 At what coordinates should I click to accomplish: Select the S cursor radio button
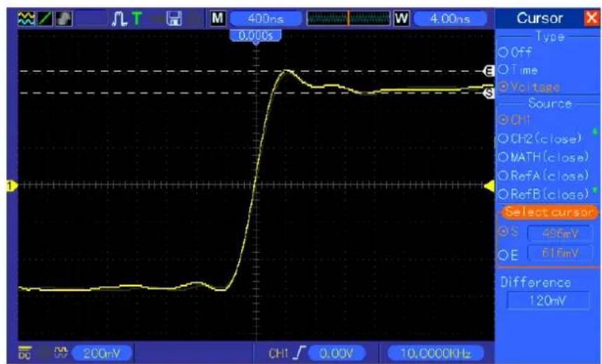click(x=503, y=232)
